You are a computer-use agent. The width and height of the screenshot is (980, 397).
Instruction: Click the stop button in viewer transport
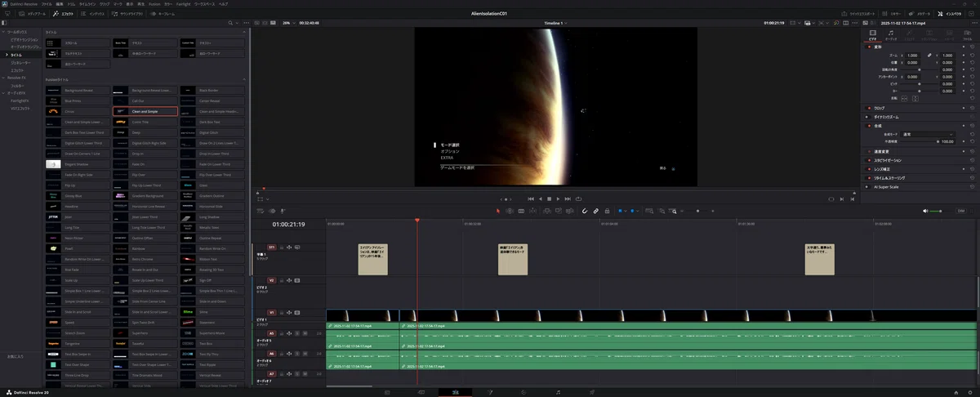[x=549, y=198]
